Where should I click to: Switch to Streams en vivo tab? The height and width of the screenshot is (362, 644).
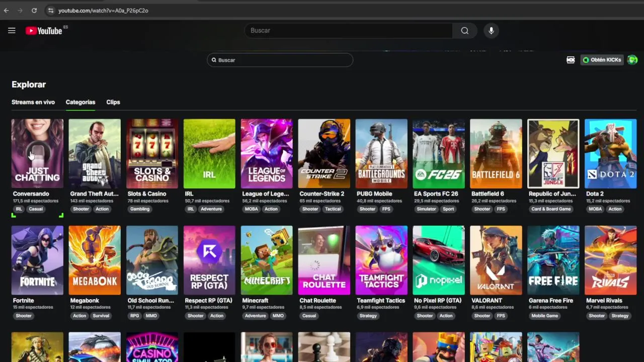33,102
